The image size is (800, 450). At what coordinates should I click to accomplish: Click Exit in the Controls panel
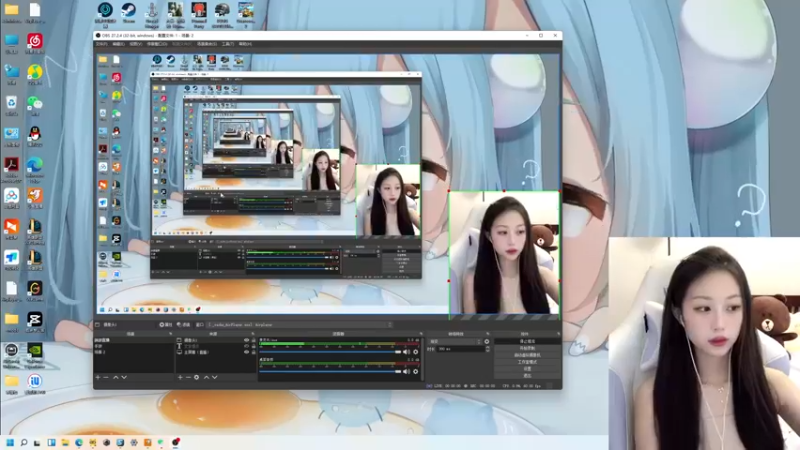(527, 376)
